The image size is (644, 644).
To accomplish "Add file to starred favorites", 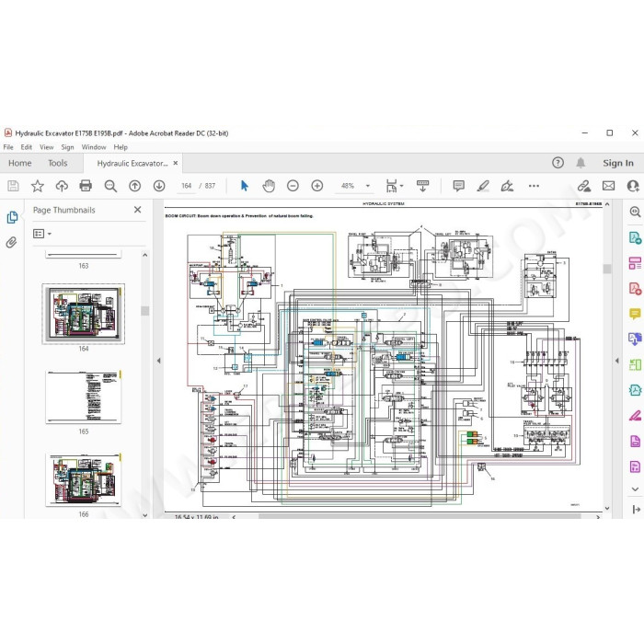I will (38, 186).
